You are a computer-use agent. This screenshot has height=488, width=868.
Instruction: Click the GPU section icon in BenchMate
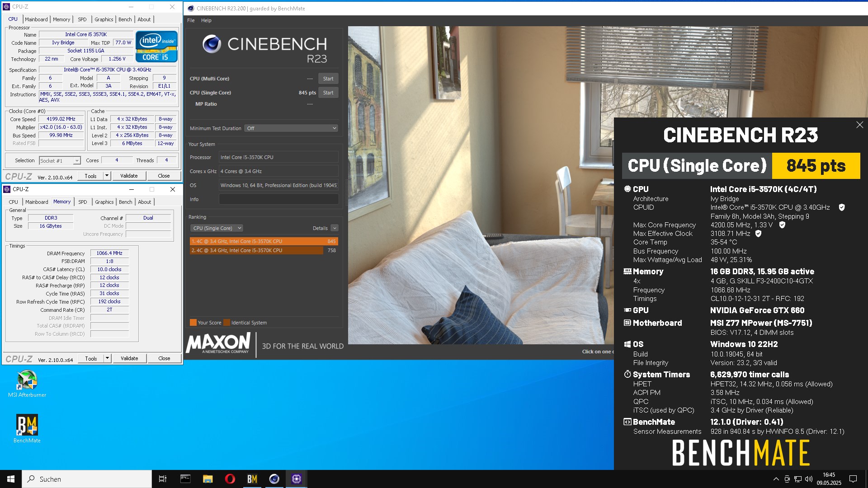[627, 310]
